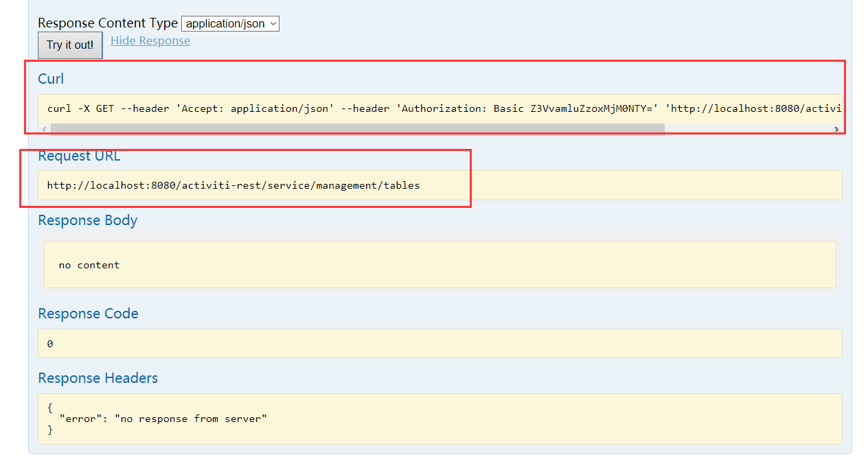Viewport: 868px width, 457px height.
Task: Click the 'no content' response body text
Action: pyautogui.click(x=89, y=265)
